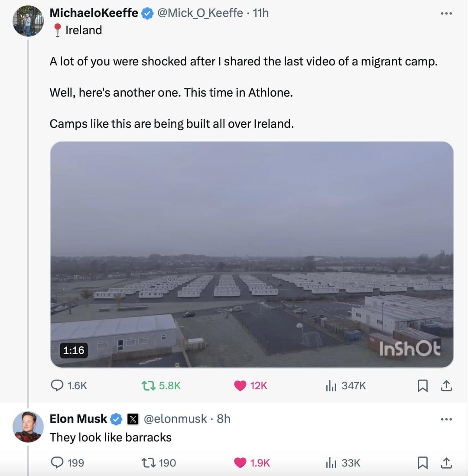Repost MichaeloKeeffe's post with 5.8K reposts
The width and height of the screenshot is (468, 476).
[x=161, y=385]
